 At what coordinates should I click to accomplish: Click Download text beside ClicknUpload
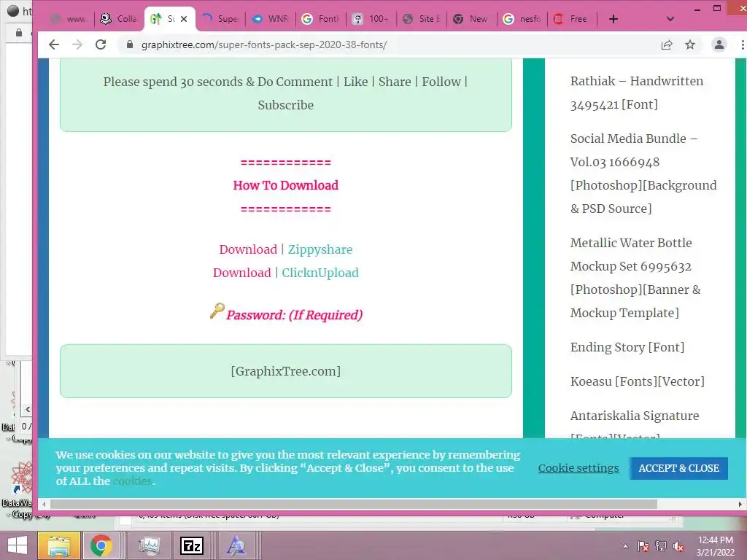pos(241,273)
